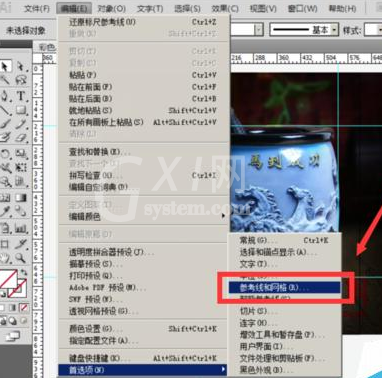Image resolution: width=382 pixels, height=378 pixels.
Task: Select the Direct Selection tool
Action: [21, 66]
